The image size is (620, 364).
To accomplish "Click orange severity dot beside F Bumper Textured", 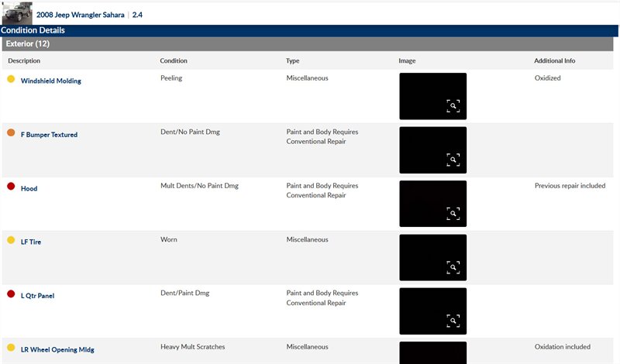I will [11, 133].
